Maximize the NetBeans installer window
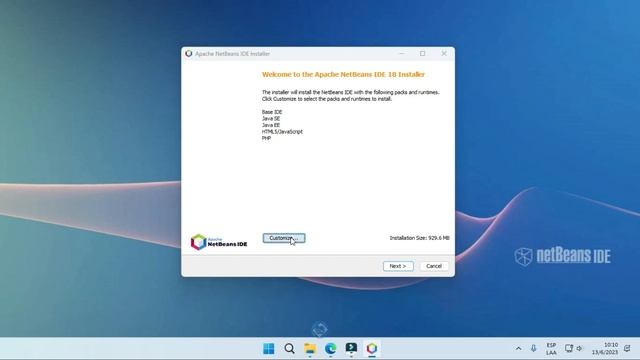 tap(422, 53)
